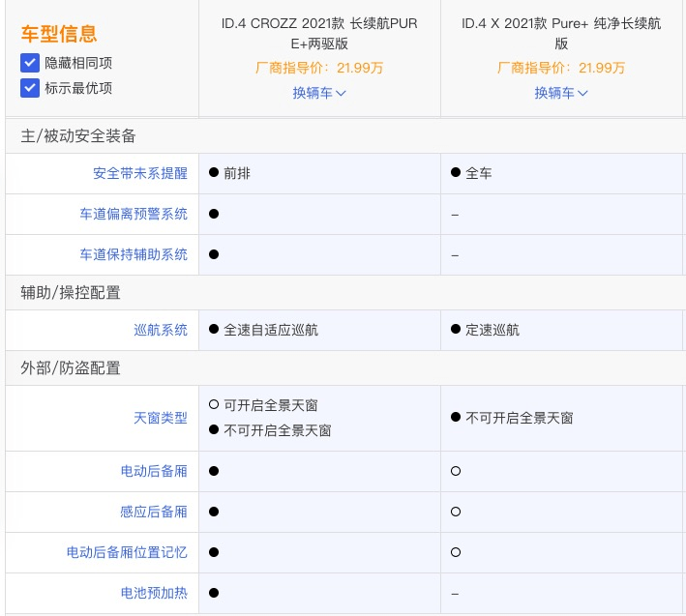The width and height of the screenshot is (686, 616).
Task: Open 换辆车 dropdown under ID.4 X
Action: tap(561, 93)
